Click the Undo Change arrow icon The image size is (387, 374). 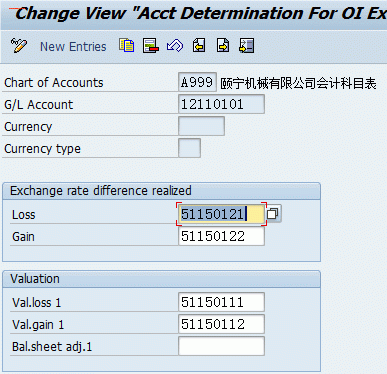(x=175, y=45)
